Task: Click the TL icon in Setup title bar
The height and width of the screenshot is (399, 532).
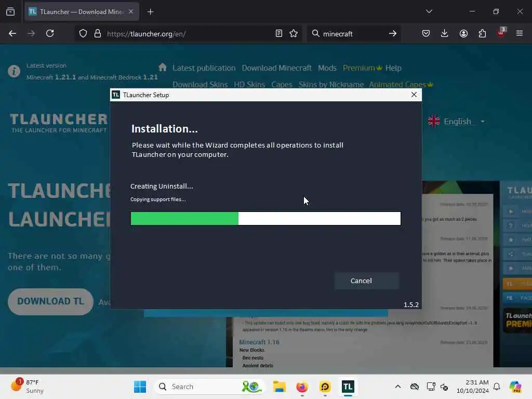Action: click(x=116, y=95)
